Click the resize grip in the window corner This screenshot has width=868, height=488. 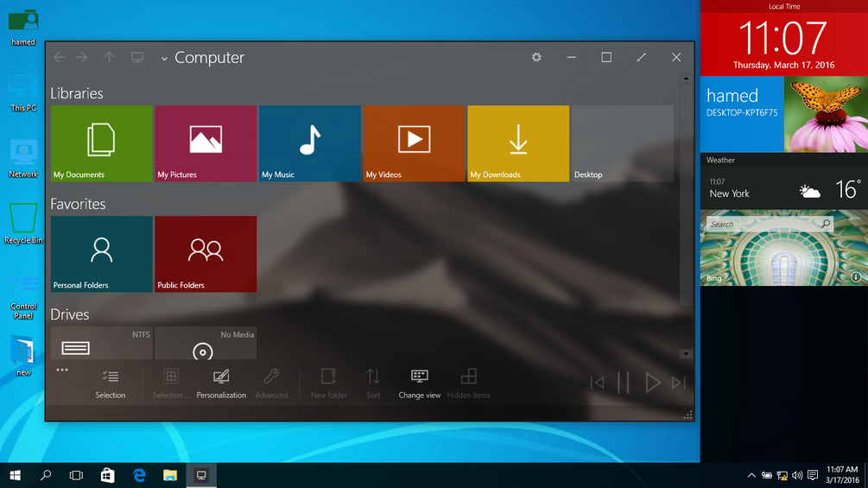pyautogui.click(x=688, y=415)
